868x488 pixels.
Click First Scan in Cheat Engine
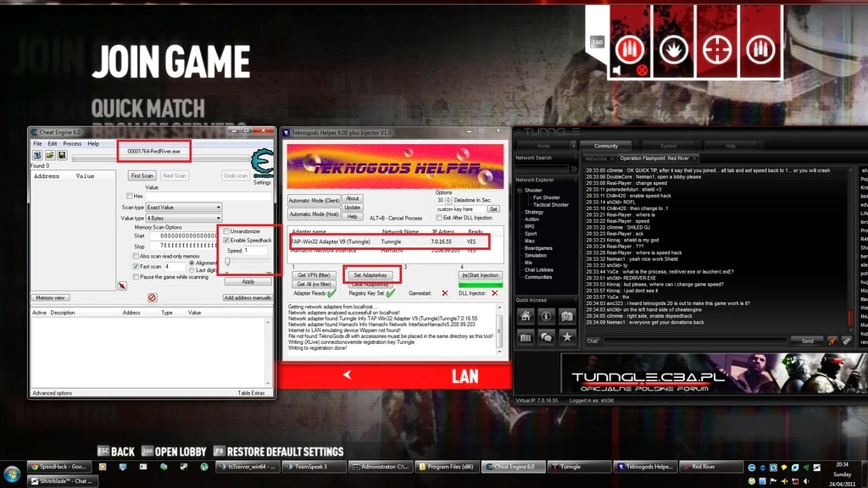142,175
